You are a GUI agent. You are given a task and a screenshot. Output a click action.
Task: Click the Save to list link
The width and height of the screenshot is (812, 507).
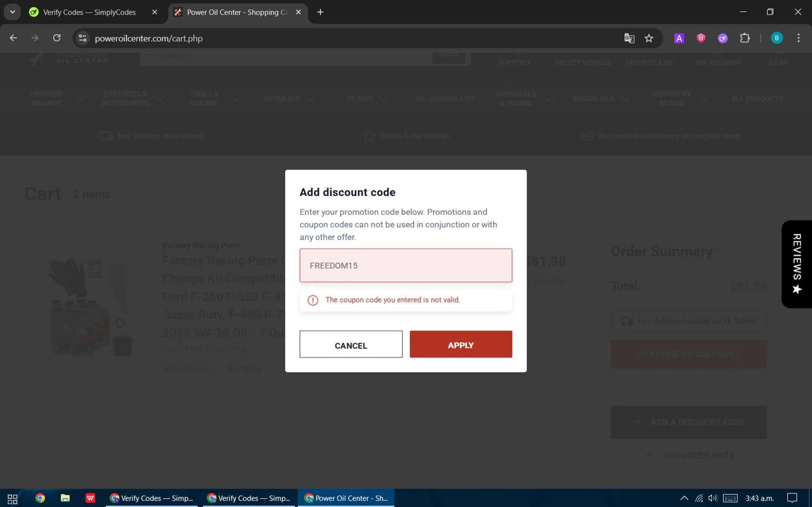[186, 368]
